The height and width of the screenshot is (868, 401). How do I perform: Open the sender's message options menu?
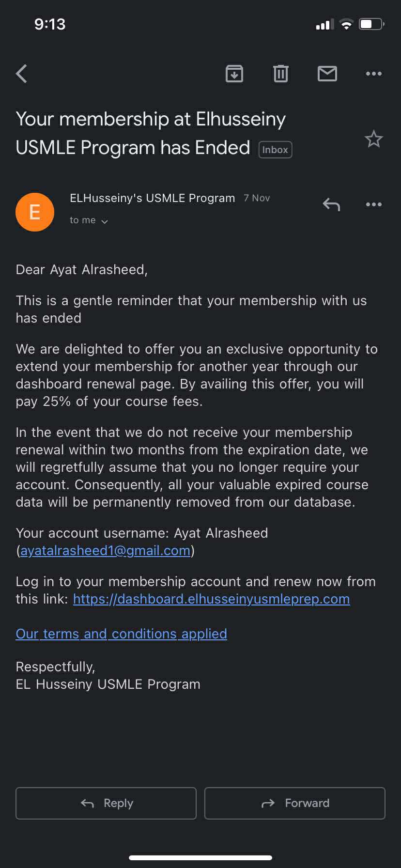pyautogui.click(x=373, y=204)
